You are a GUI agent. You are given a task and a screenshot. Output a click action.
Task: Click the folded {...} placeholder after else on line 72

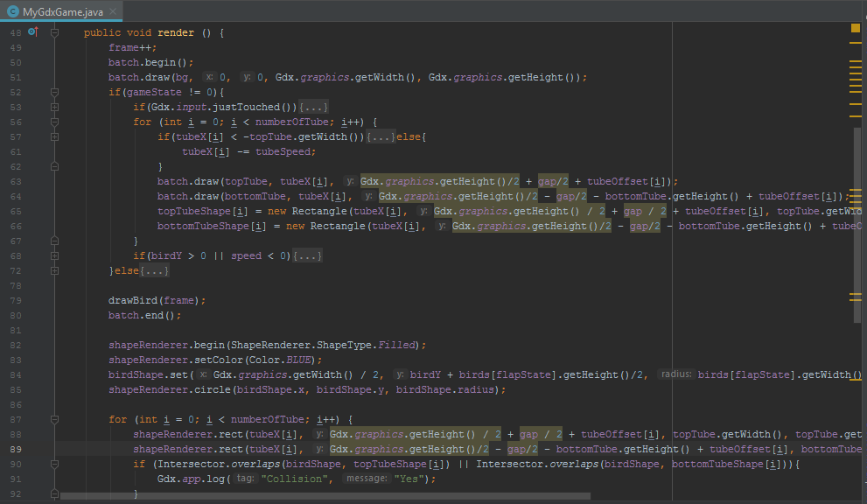tap(154, 271)
